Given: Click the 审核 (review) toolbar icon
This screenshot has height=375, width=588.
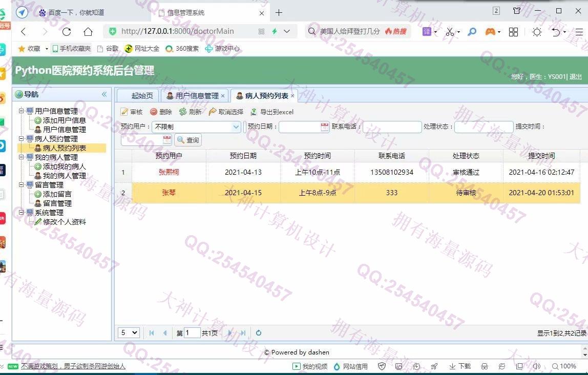Looking at the screenshot, I should (x=124, y=112).
